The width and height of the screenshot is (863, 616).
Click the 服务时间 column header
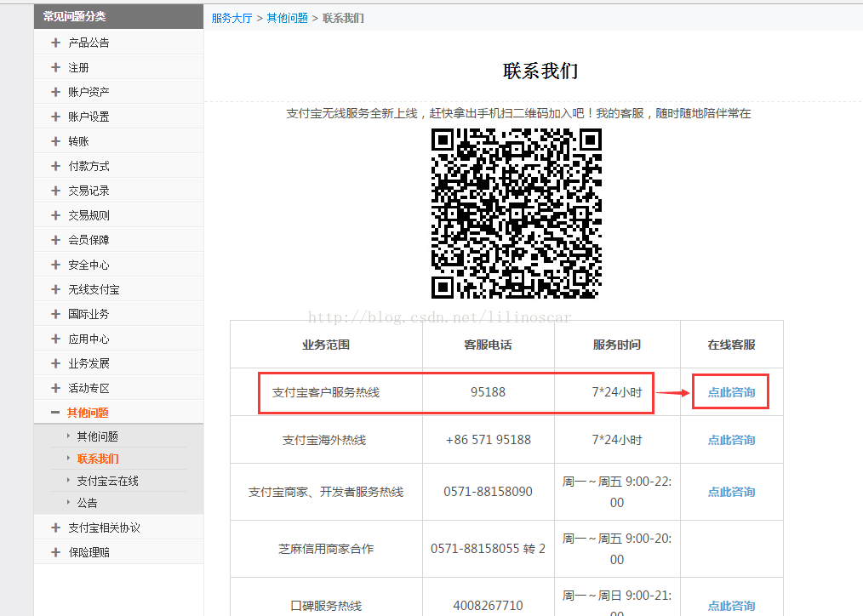pyautogui.click(x=617, y=345)
